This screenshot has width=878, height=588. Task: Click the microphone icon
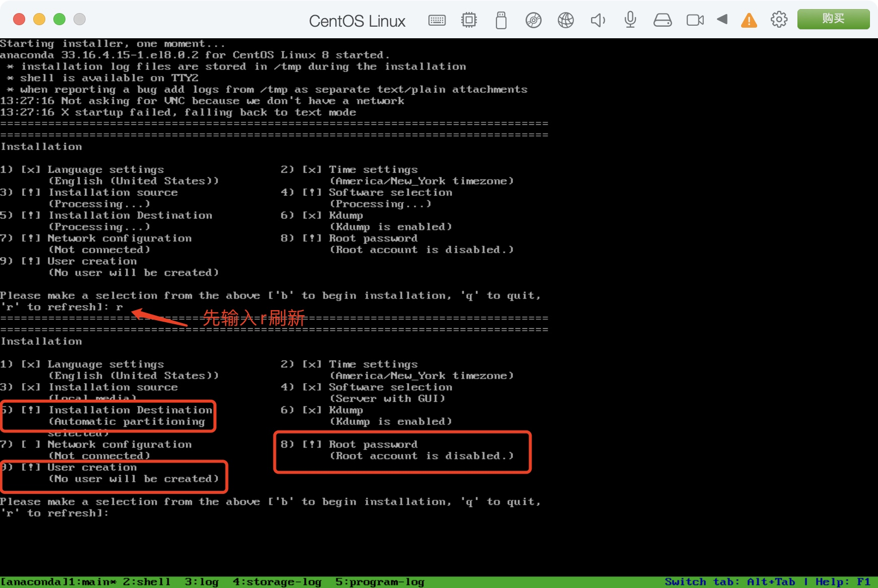tap(630, 20)
